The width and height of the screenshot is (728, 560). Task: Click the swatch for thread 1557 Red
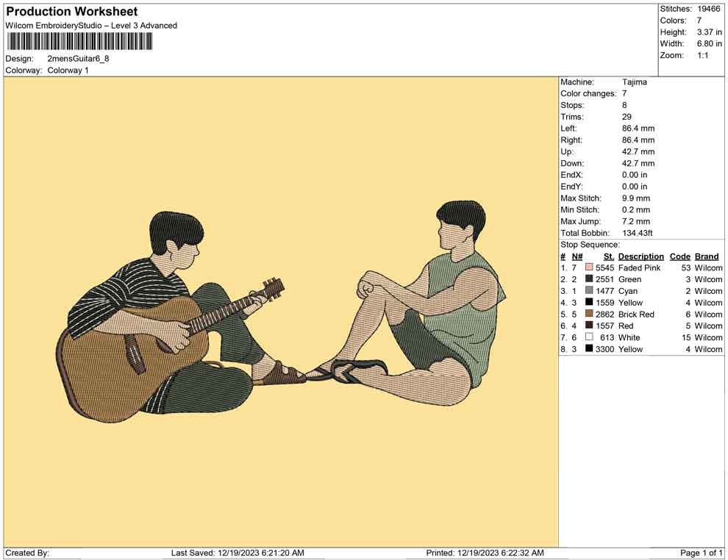[589, 326]
